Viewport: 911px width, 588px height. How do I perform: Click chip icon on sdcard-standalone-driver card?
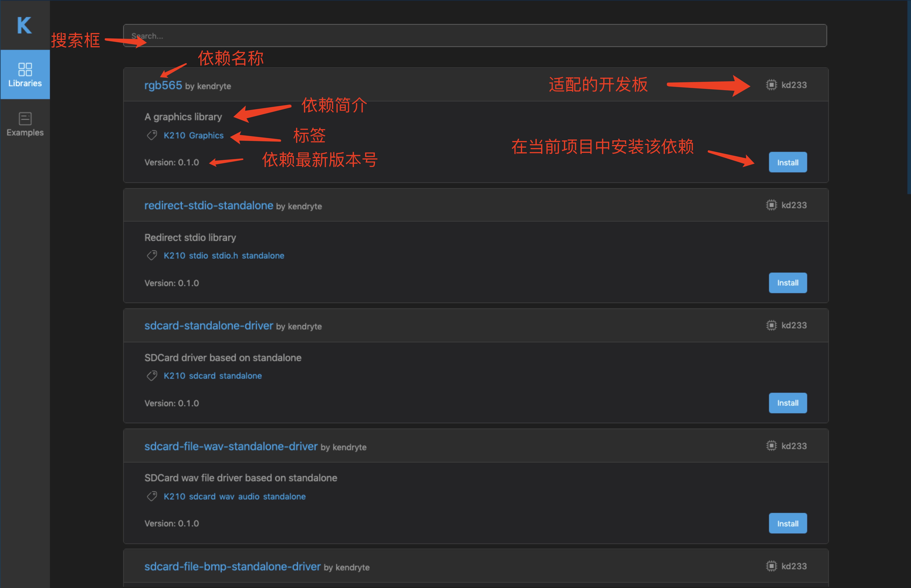[x=771, y=325]
